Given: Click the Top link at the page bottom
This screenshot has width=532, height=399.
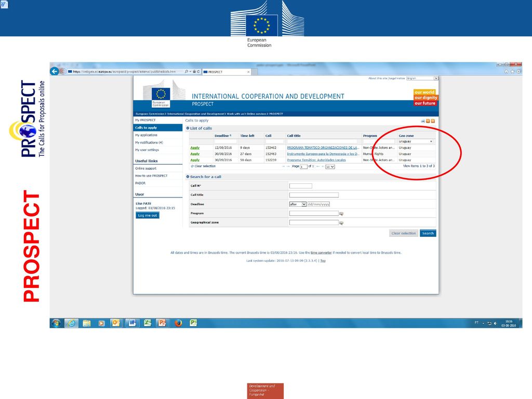Looking at the screenshot, I should pyautogui.click(x=323, y=261).
